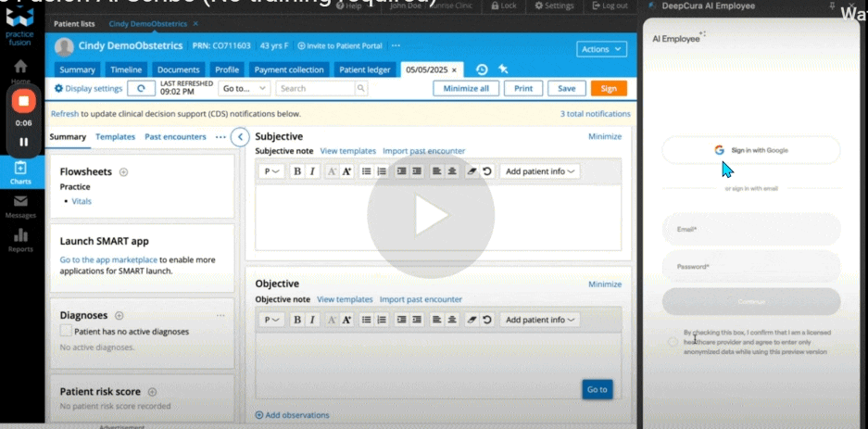
Task: Toggle italic in the Subjective toolbar
Action: (312, 171)
